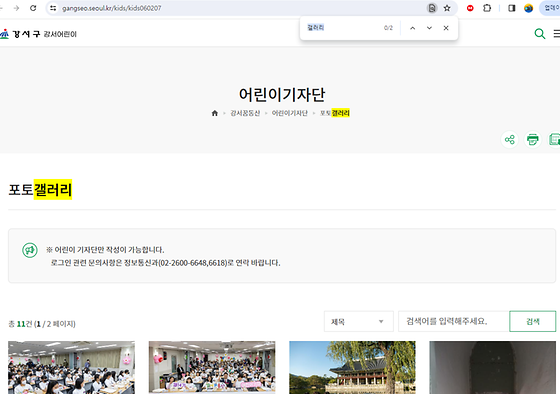The height and width of the screenshot is (394, 560).
Task: Go forward in browser history
Action: point(16,8)
